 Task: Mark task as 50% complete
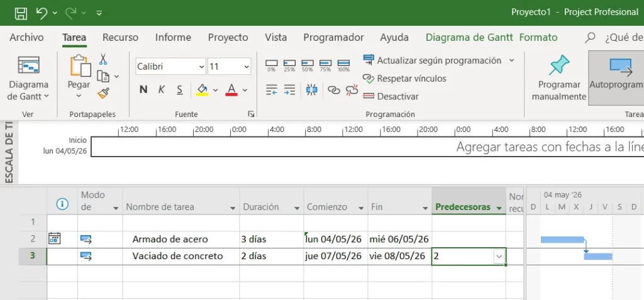(308, 65)
